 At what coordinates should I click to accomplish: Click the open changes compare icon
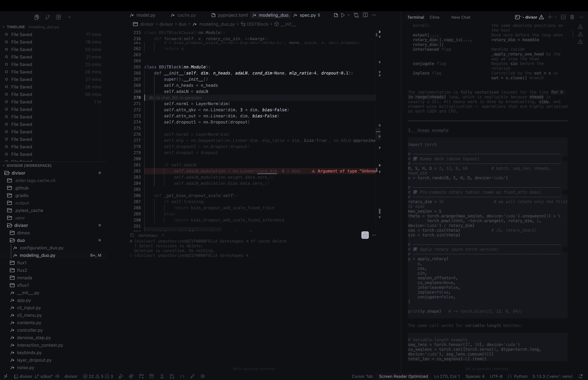coord(356,15)
